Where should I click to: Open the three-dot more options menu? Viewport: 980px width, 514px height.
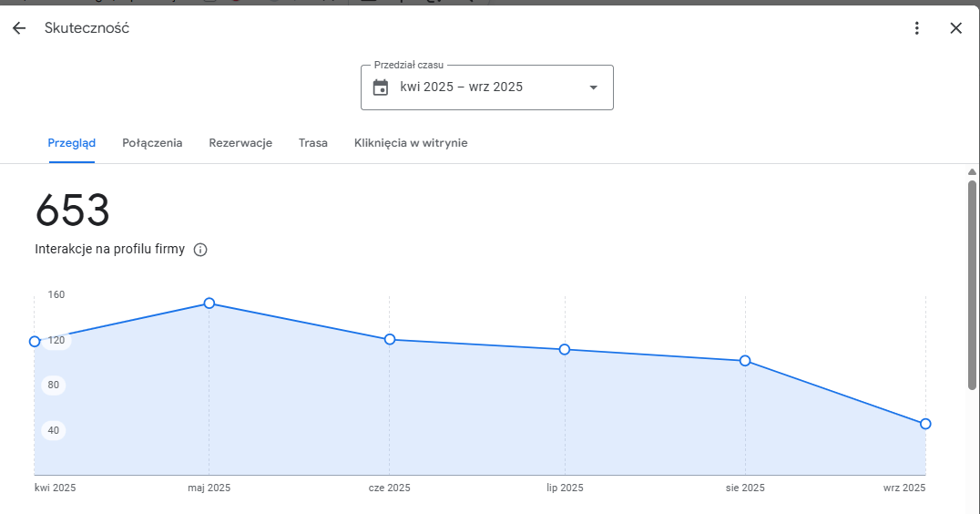coord(917,28)
